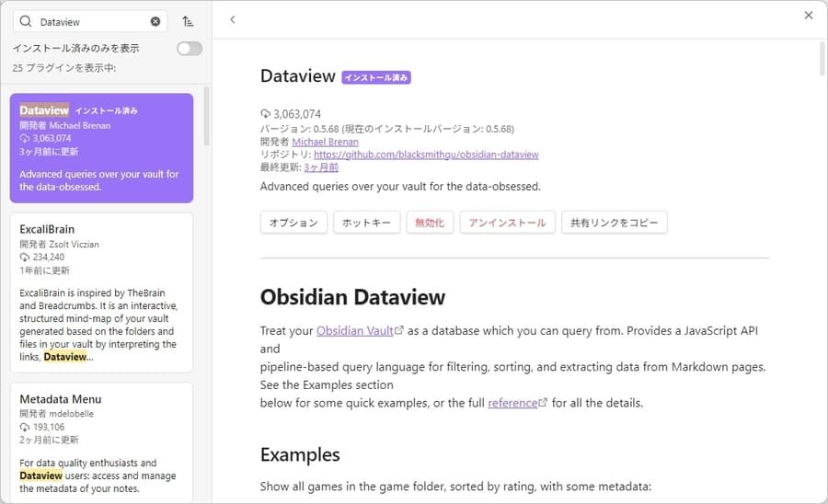Image resolution: width=828 pixels, height=504 pixels.
Task: Click developer name Zsolt Viczian
Action: (x=74, y=245)
